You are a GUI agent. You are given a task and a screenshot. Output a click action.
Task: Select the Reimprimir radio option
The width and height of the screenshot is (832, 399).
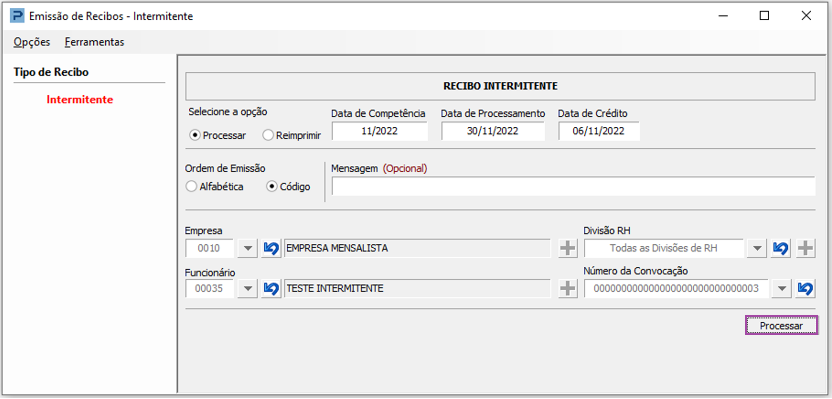tap(268, 135)
